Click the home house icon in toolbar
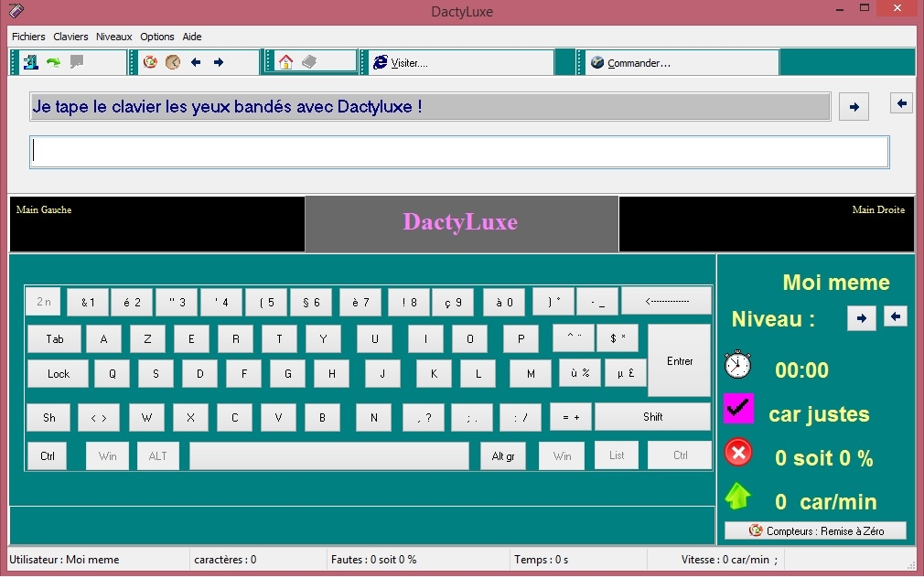The image size is (924, 578). (285, 62)
